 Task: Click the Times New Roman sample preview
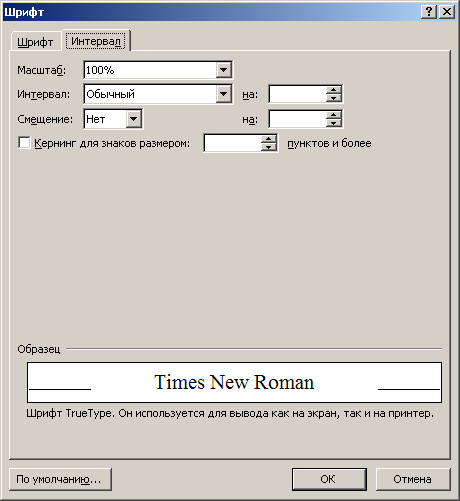pyautogui.click(x=234, y=382)
